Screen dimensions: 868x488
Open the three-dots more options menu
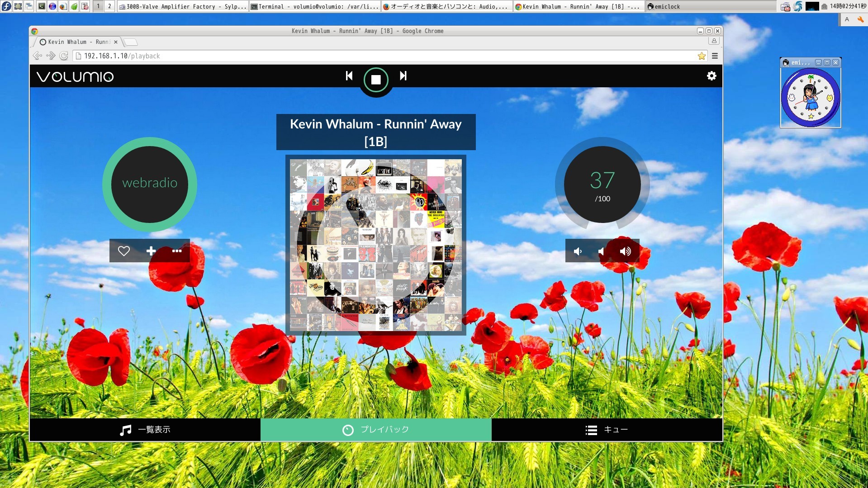point(177,251)
